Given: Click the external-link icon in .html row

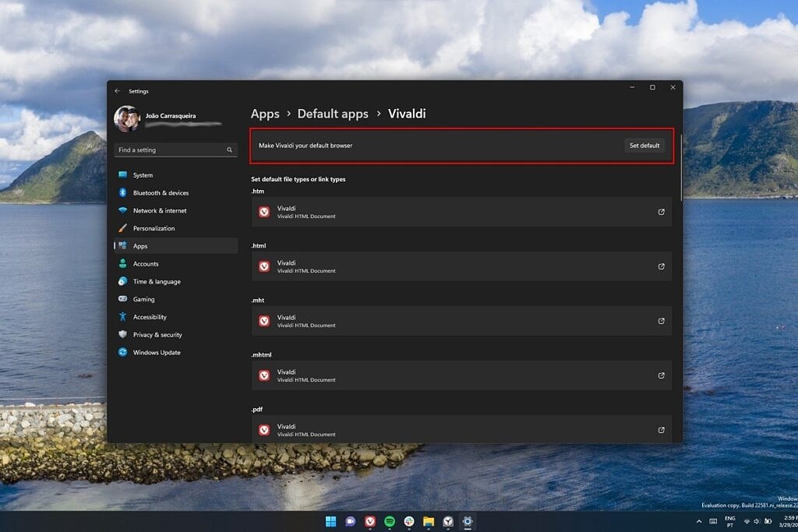Looking at the screenshot, I should pyautogui.click(x=661, y=266).
